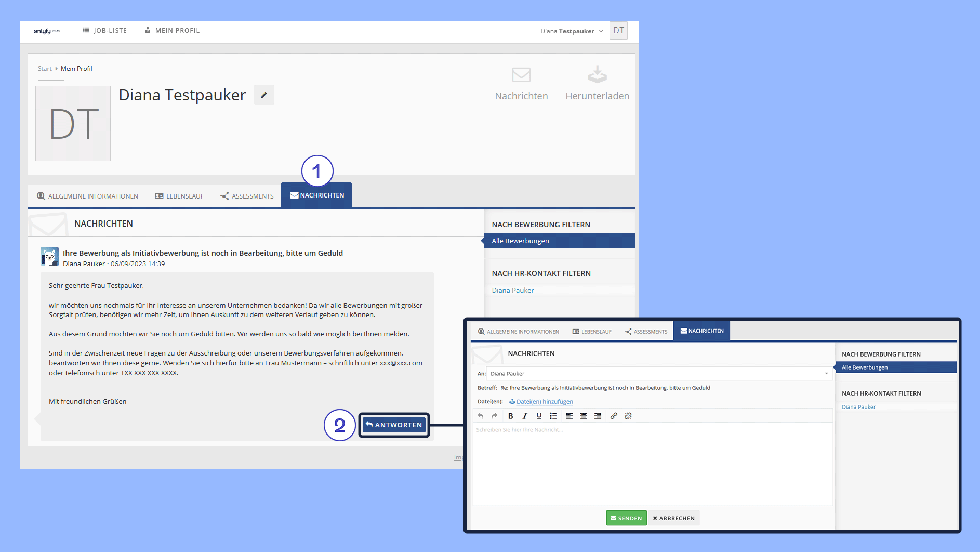Apply bold formatting in message editor
Viewport: 980px width, 552px height.
coord(510,416)
